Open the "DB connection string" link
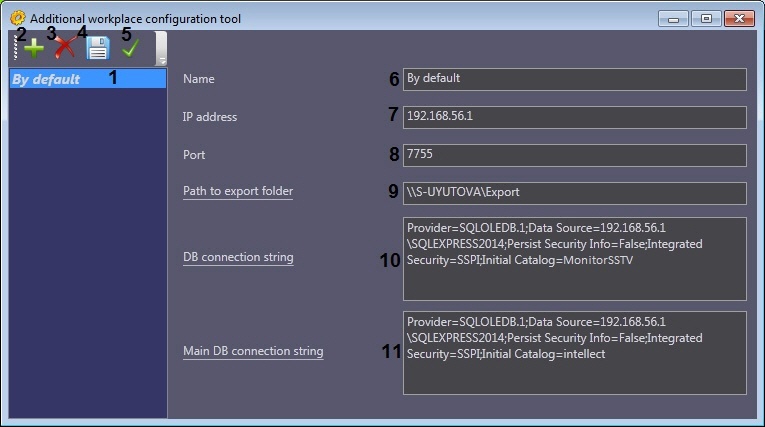 click(x=238, y=258)
